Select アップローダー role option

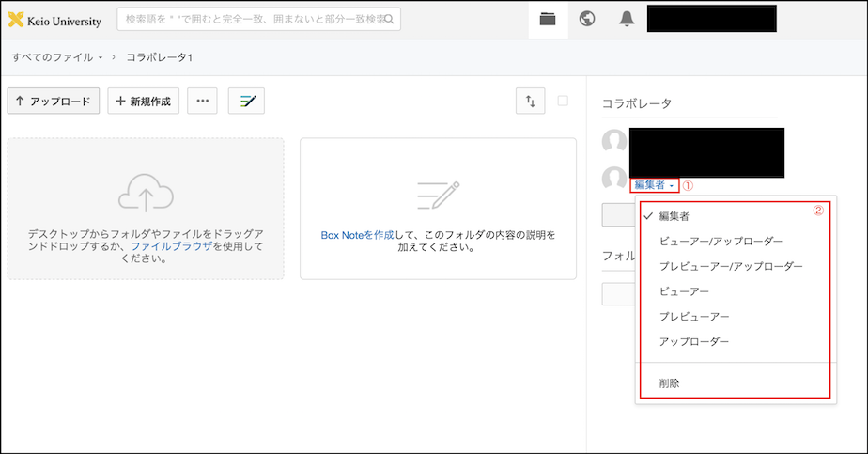pos(694,341)
